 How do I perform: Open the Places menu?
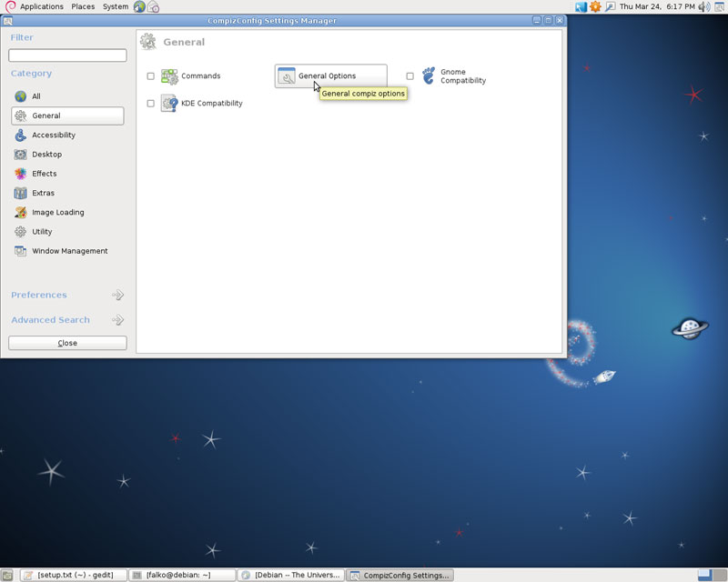click(x=83, y=6)
